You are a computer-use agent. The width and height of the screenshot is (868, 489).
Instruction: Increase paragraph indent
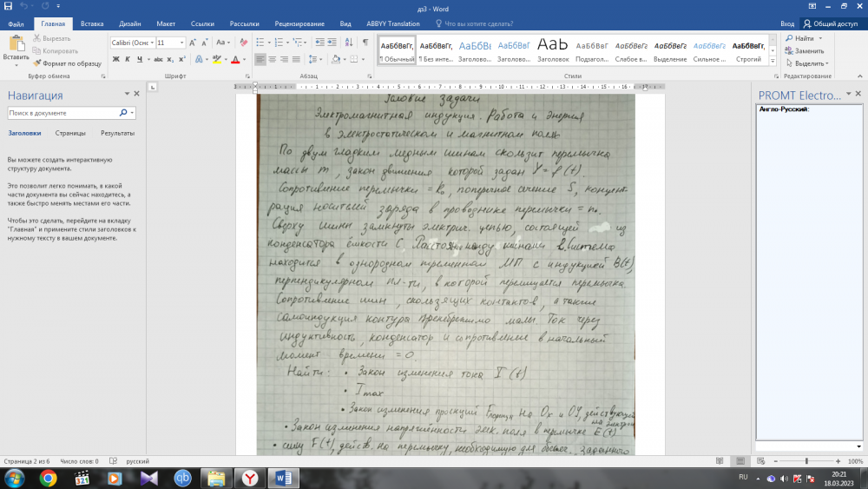332,43
